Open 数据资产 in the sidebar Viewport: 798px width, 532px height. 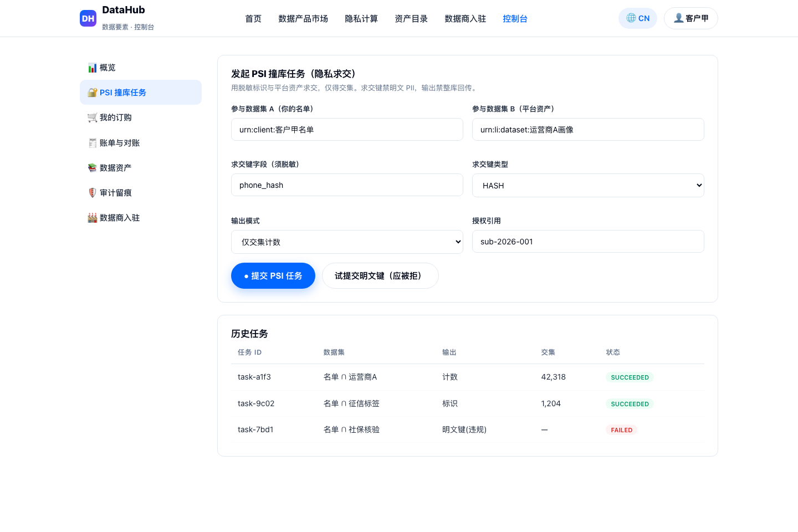click(x=141, y=168)
